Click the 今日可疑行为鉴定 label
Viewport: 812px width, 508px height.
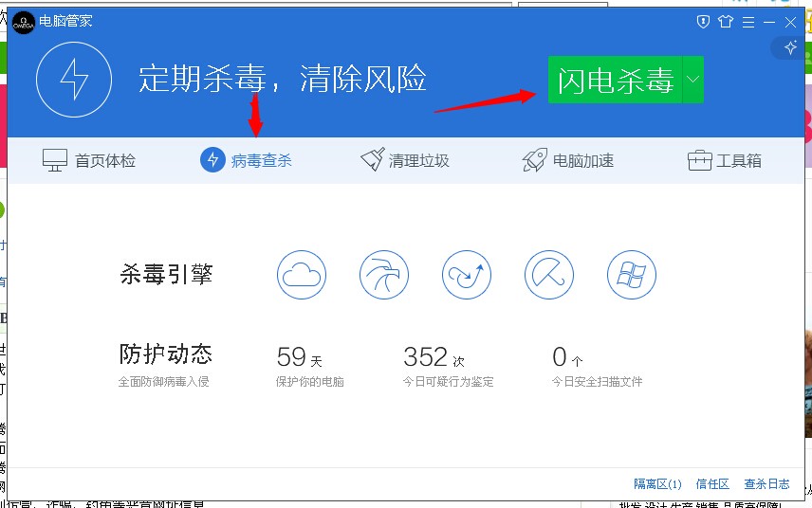(449, 382)
